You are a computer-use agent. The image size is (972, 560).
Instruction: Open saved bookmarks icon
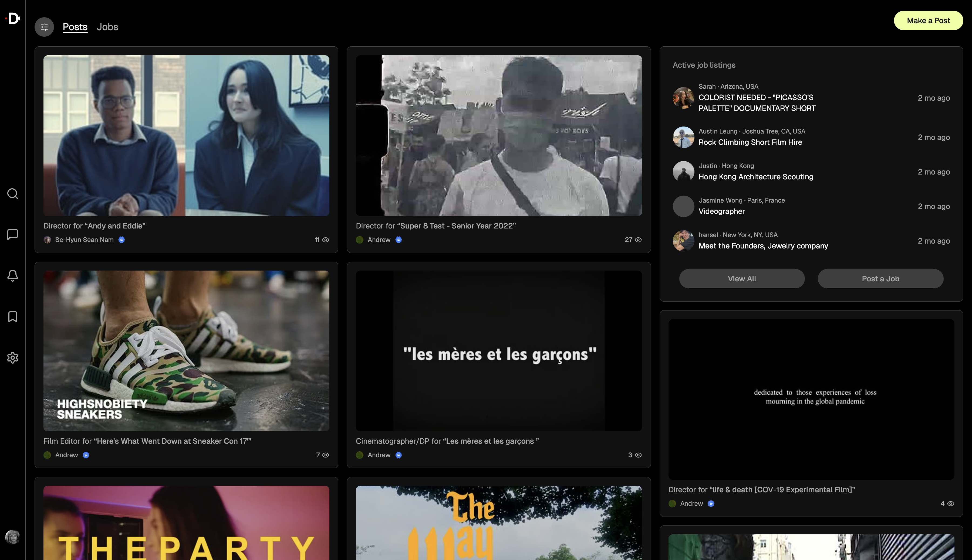pyautogui.click(x=13, y=316)
